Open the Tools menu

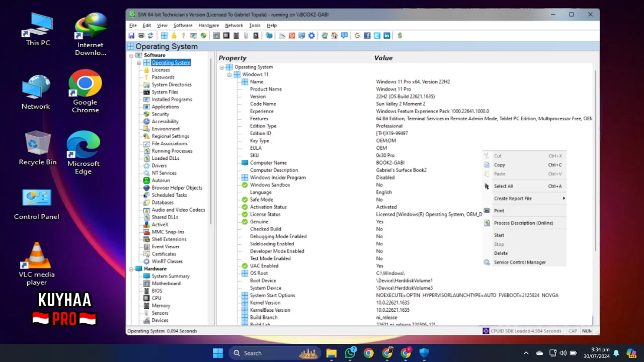click(x=255, y=25)
